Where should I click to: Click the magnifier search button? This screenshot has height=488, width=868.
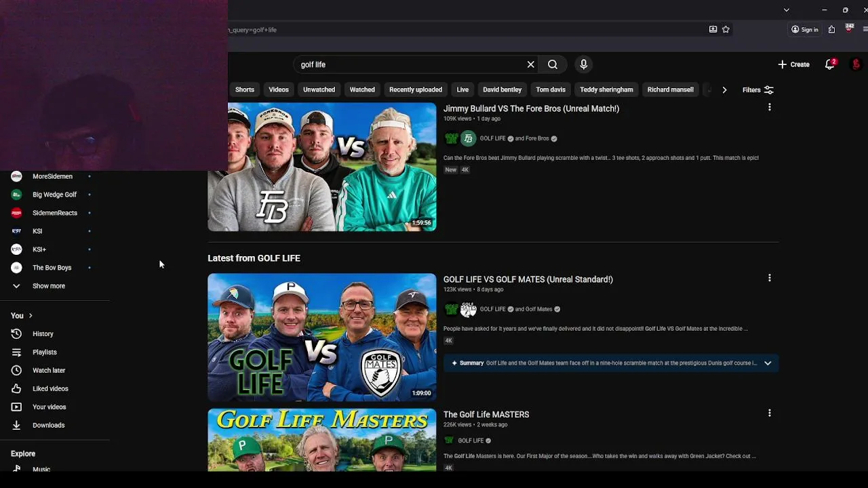[x=553, y=64]
